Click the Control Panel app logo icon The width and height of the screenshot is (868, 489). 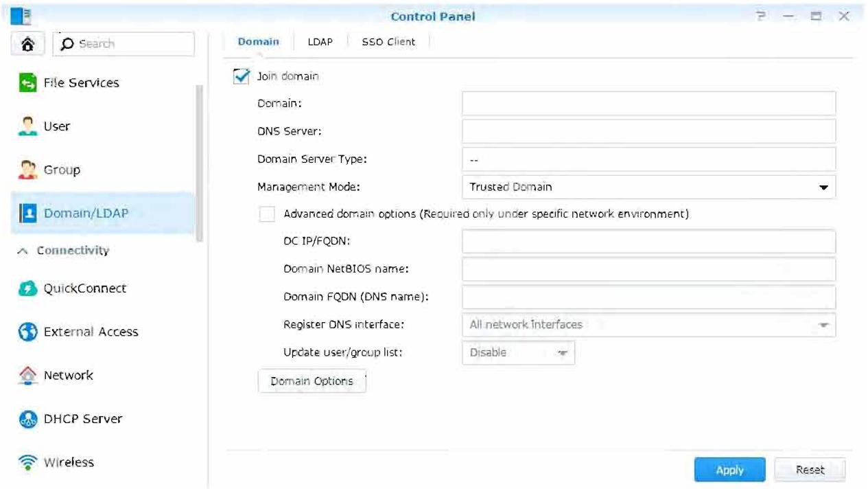[22, 16]
